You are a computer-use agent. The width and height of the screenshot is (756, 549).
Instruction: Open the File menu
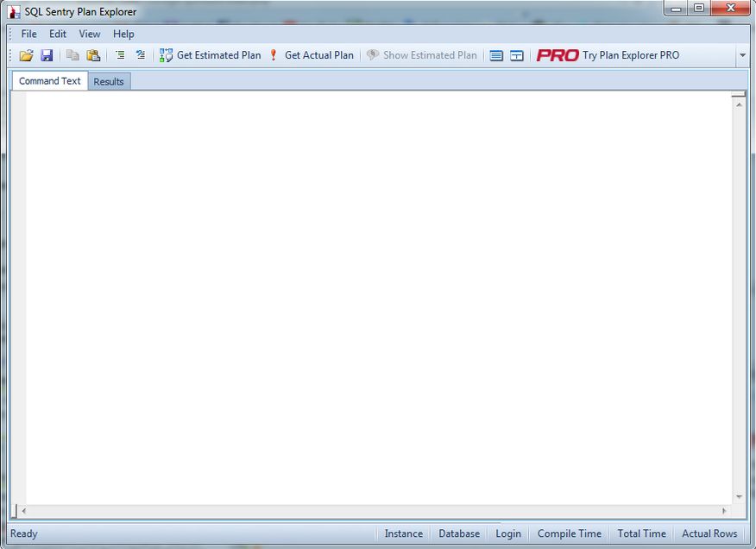click(x=29, y=34)
